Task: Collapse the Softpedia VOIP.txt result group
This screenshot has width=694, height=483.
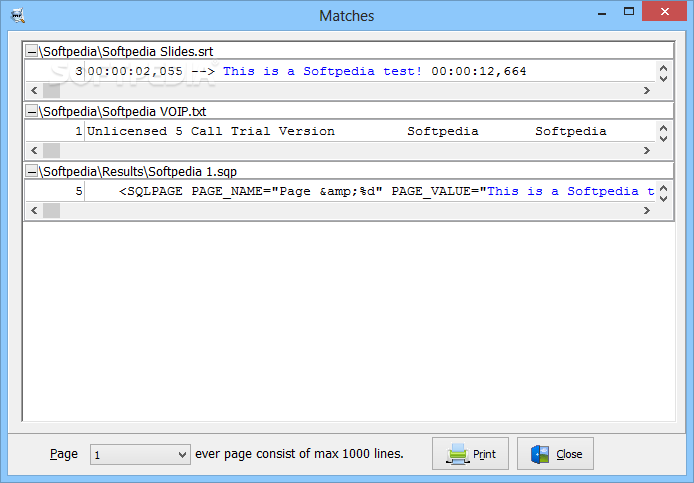Action: tap(32, 112)
